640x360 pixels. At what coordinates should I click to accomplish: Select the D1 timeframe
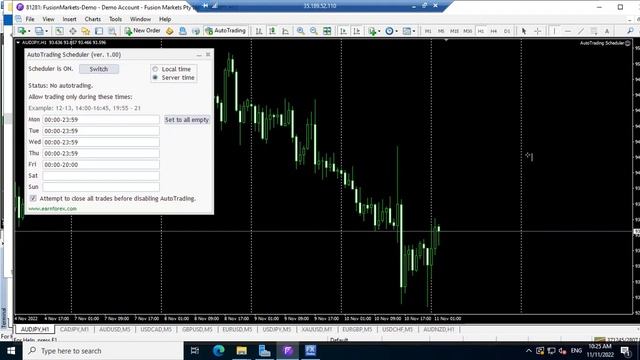coord(507,31)
